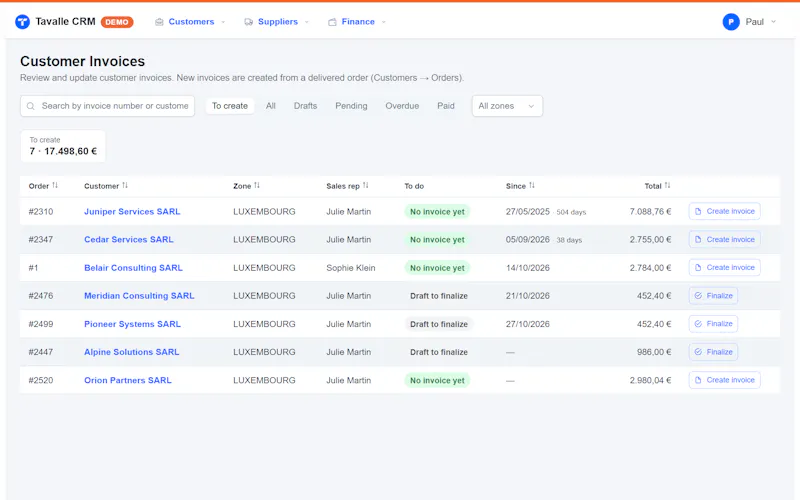Click the Paul user avatar
The width and height of the screenshot is (800, 500).
click(x=731, y=22)
